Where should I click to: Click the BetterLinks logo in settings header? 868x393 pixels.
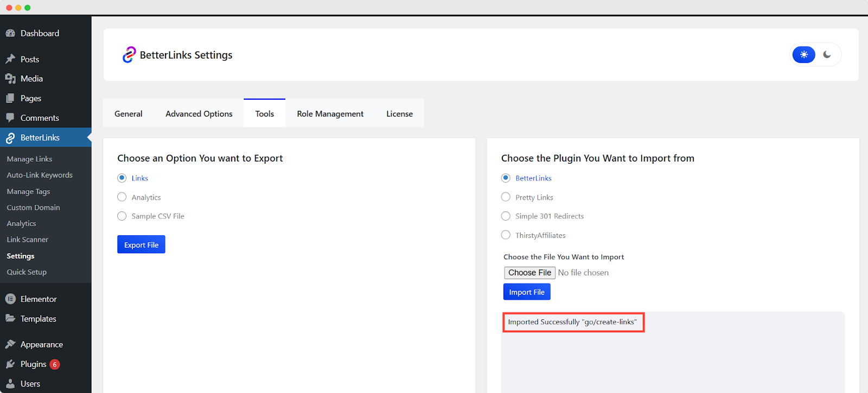(129, 55)
